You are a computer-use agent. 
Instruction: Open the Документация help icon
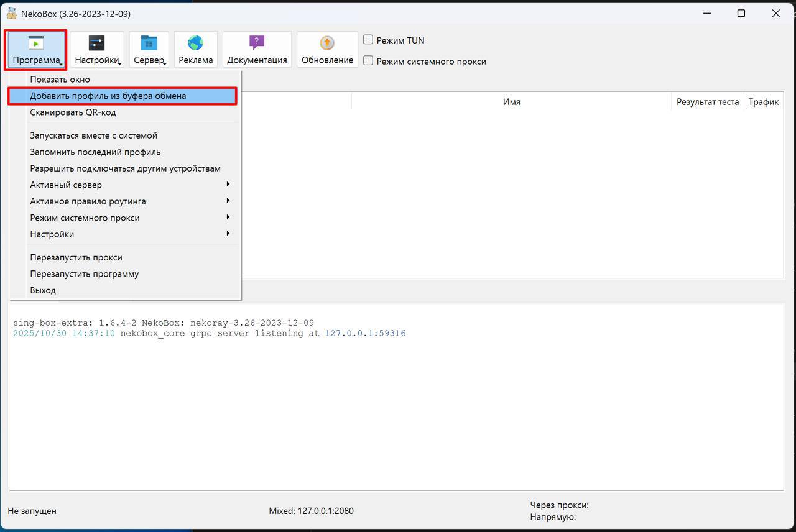click(x=257, y=44)
